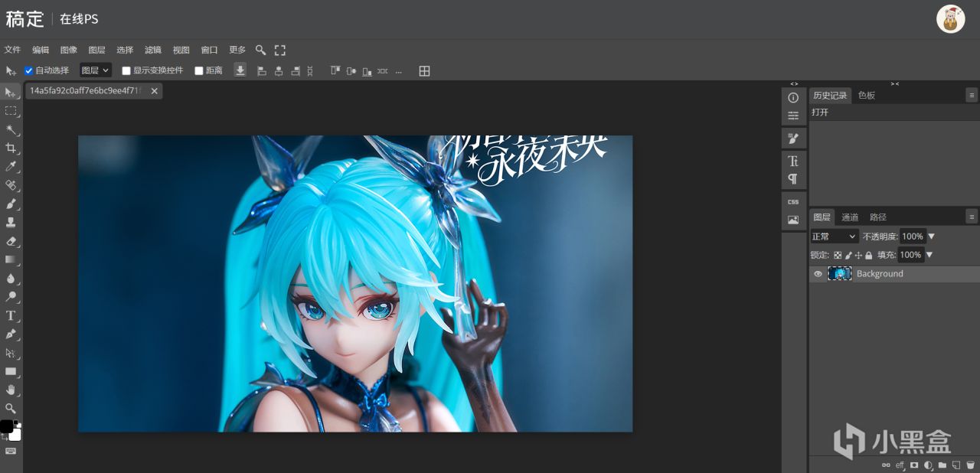Toggle lock transparent pixels icon
Viewport: 980px width, 473px height.
coord(838,255)
